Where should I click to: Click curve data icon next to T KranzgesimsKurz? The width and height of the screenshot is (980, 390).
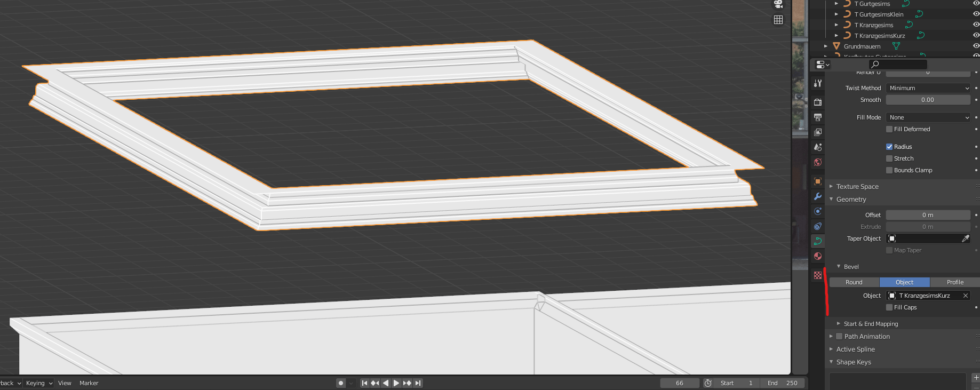[921, 36]
